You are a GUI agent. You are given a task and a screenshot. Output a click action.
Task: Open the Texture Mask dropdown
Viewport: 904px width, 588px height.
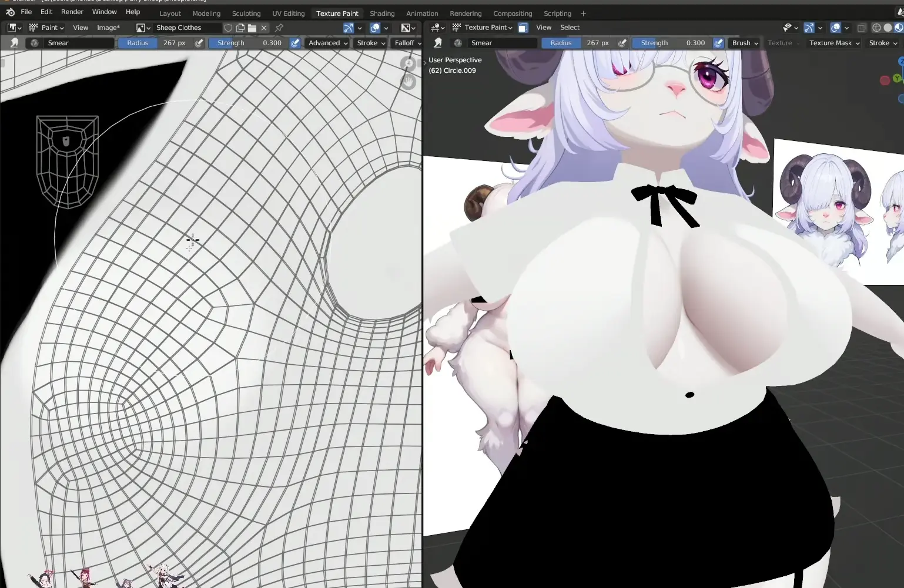coord(834,43)
